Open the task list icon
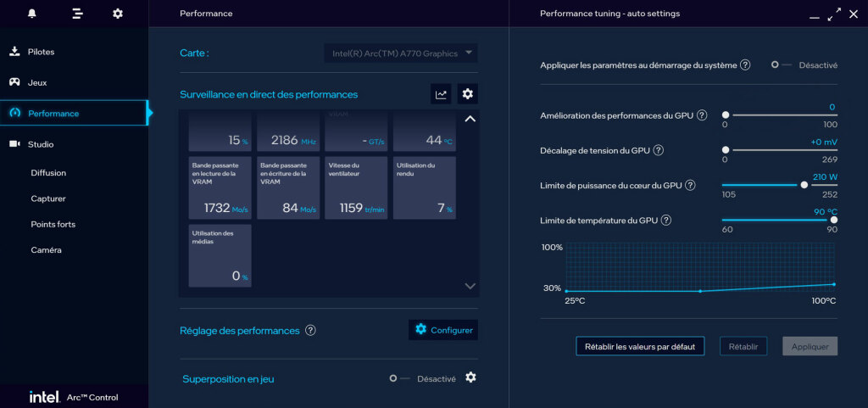Image resolution: width=868 pixels, height=408 pixels. pos(77,14)
